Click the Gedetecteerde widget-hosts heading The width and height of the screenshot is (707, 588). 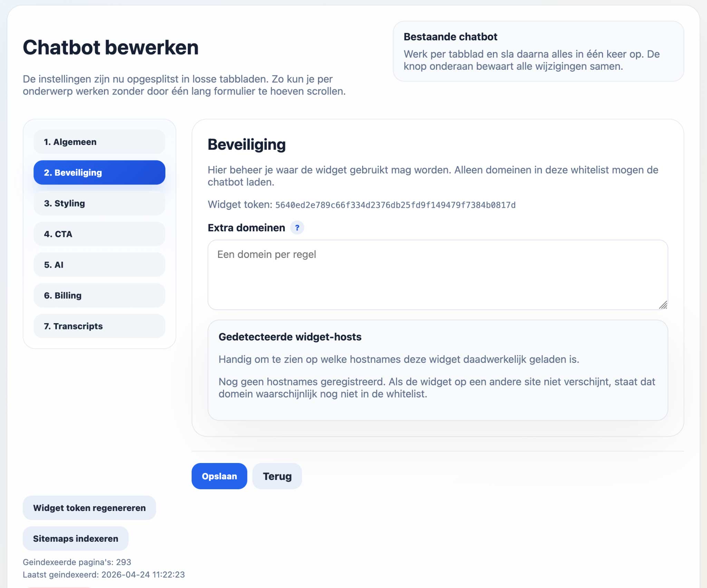point(290,337)
